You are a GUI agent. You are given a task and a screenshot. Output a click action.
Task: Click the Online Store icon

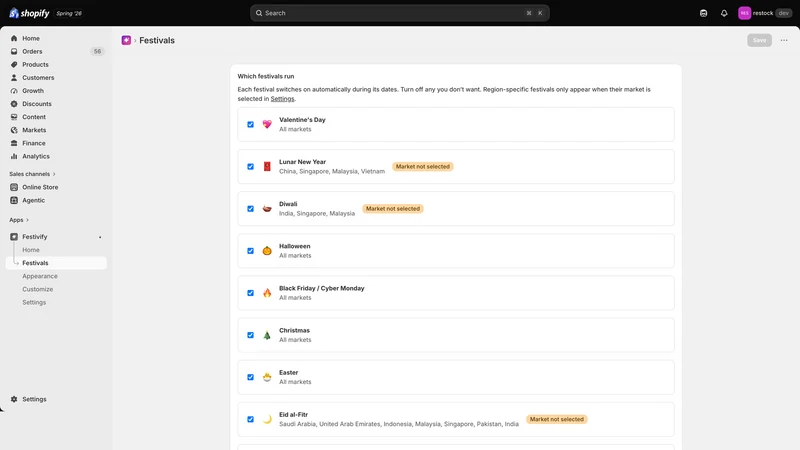pos(14,187)
